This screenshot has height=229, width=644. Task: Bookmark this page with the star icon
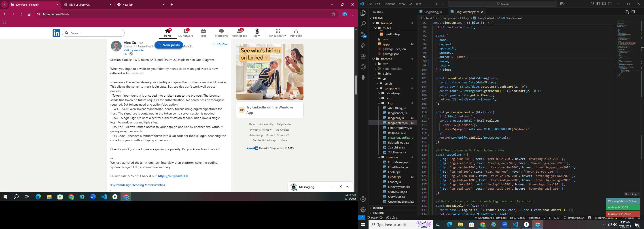(333, 14)
